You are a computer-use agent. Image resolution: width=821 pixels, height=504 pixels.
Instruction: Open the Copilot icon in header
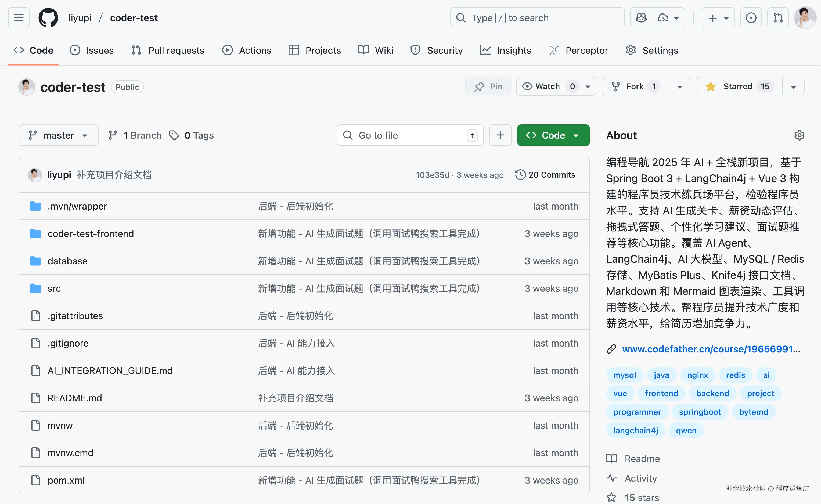pos(641,18)
